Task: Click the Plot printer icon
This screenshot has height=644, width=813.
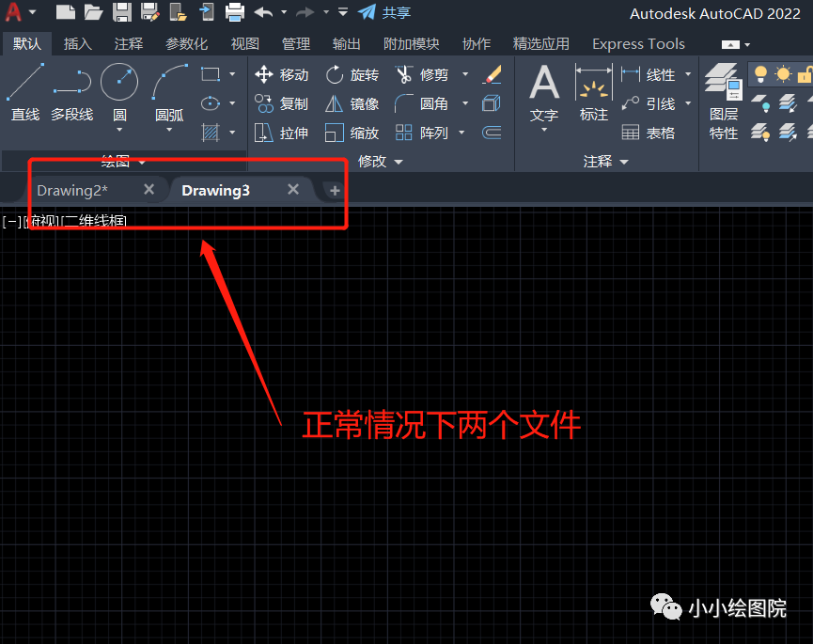Action: tap(234, 12)
